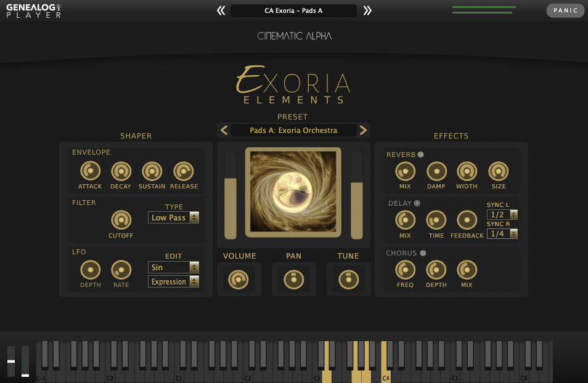The width and height of the screenshot is (588, 383).
Task: Open the CA Exoria – Pads A instrument selector
Action: 293,10
